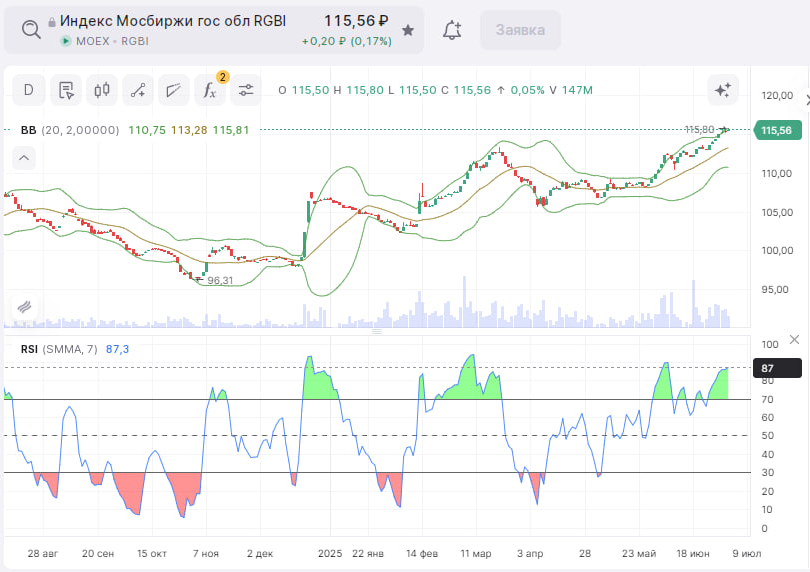Screen dimensions: 810x572
Task: Click the 28 авг date label
Action: point(43,553)
